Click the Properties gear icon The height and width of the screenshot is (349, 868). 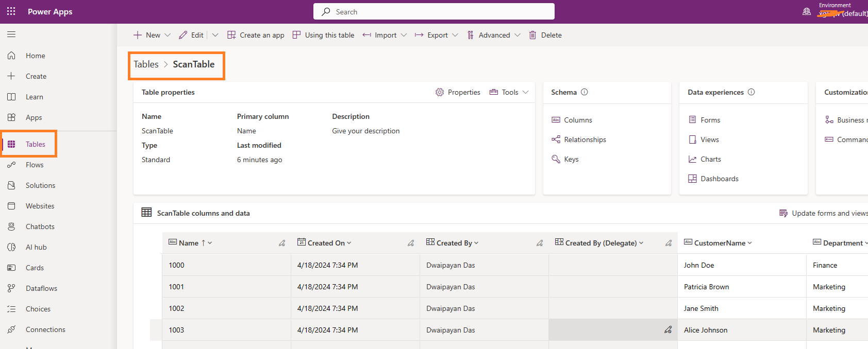[440, 92]
